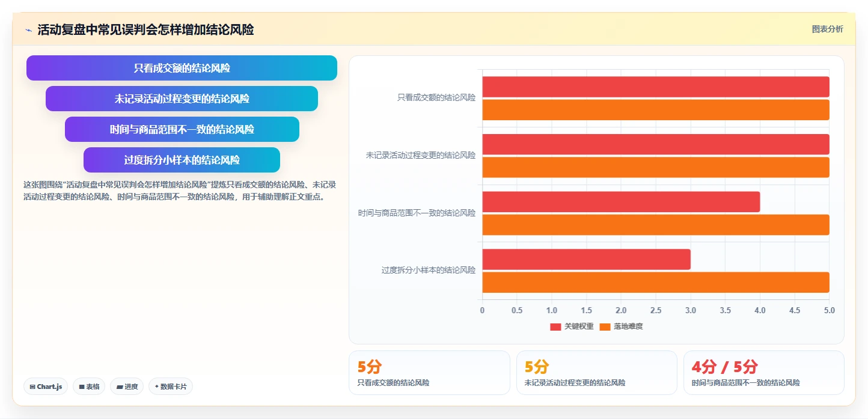The image size is (868, 419).
Task: Click red 关键权重 bar for 只看成交额的结论风险
Action: [x=656, y=87]
